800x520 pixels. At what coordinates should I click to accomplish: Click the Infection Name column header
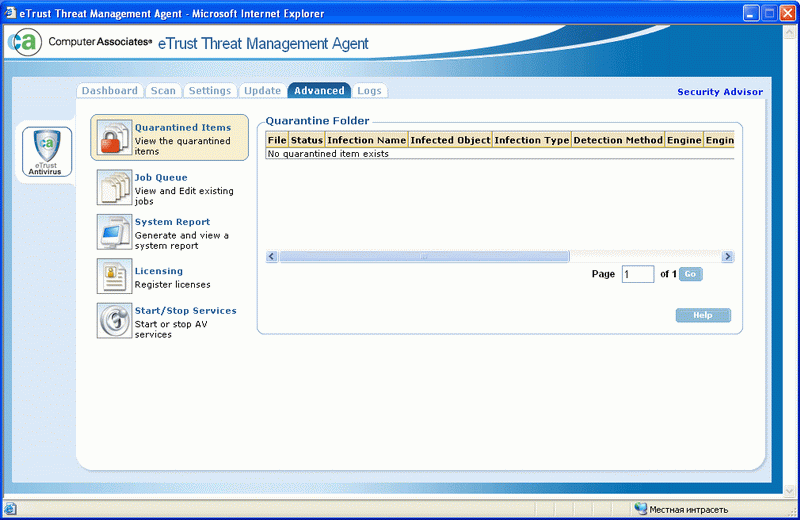pyautogui.click(x=366, y=140)
